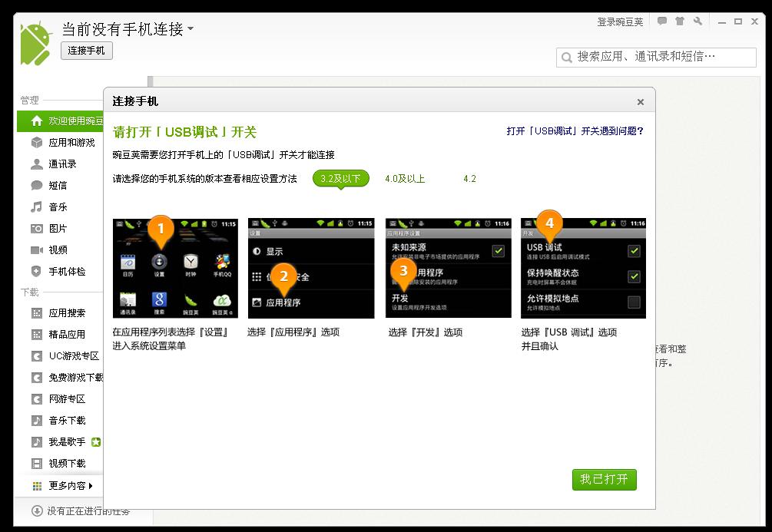The height and width of the screenshot is (532, 772).
Task: Click 没有正在进行的任务 status text
Action: click(88, 511)
